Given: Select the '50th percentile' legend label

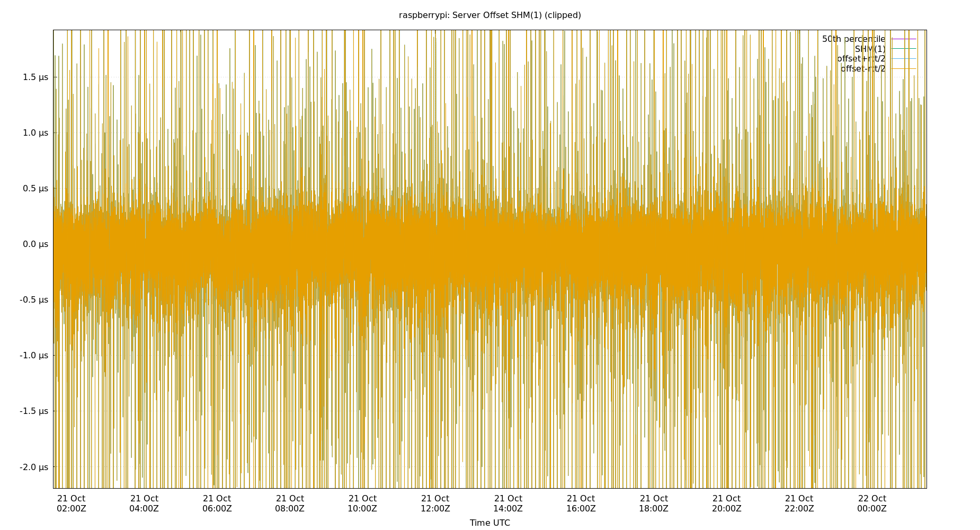Looking at the screenshot, I should point(853,39).
